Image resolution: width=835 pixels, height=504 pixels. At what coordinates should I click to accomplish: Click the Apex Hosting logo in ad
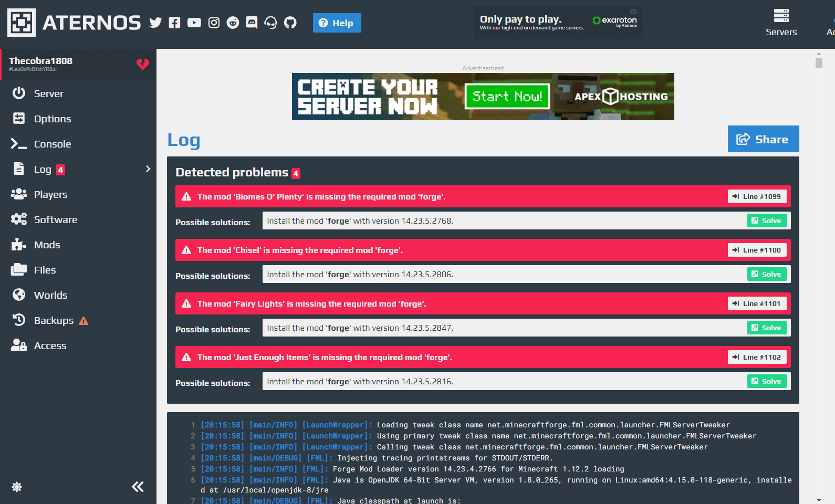point(621,96)
